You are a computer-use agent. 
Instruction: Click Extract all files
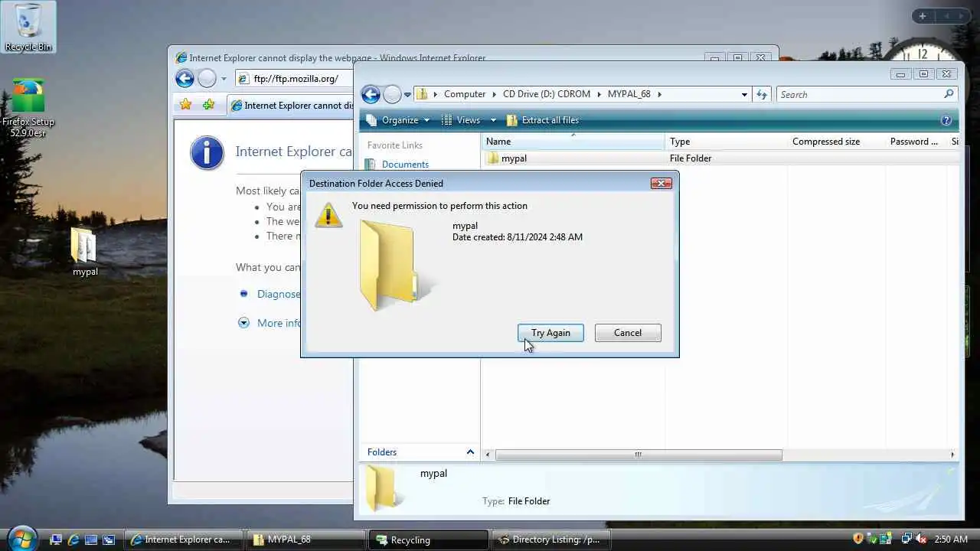click(x=543, y=120)
